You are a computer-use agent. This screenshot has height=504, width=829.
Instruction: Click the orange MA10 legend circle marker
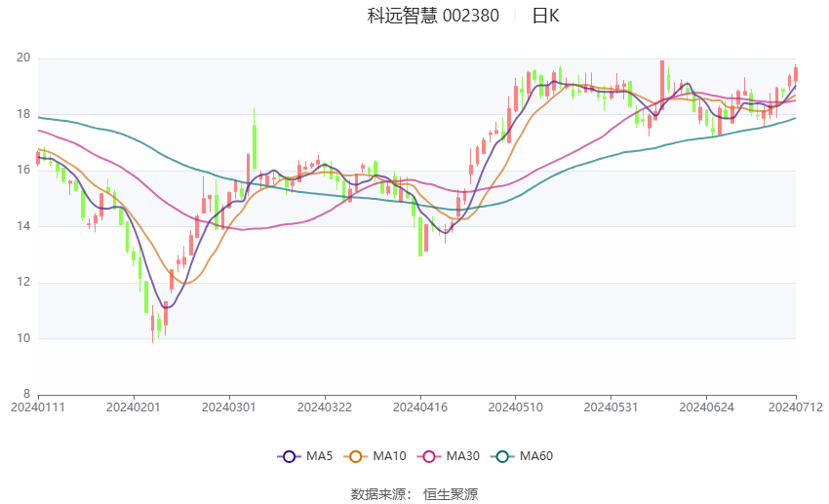click(357, 455)
